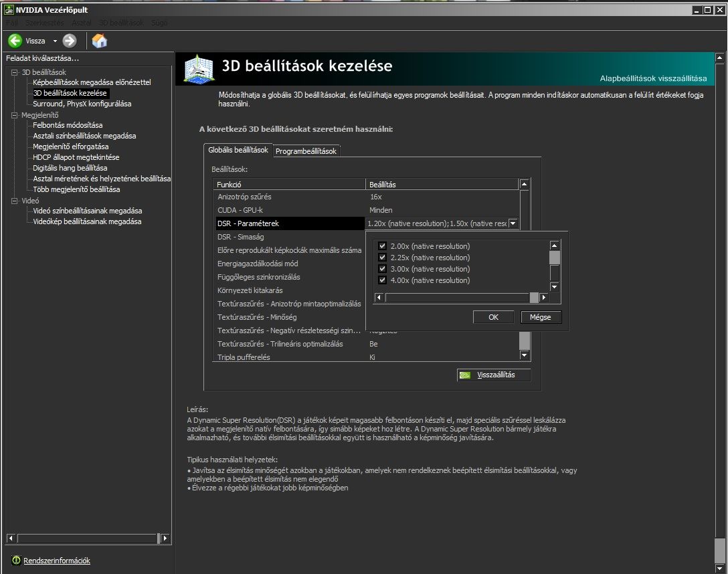This screenshot has width=728, height=574.
Task: Click the NVIDIA logo on Visszaállítás button
Action: 465,375
